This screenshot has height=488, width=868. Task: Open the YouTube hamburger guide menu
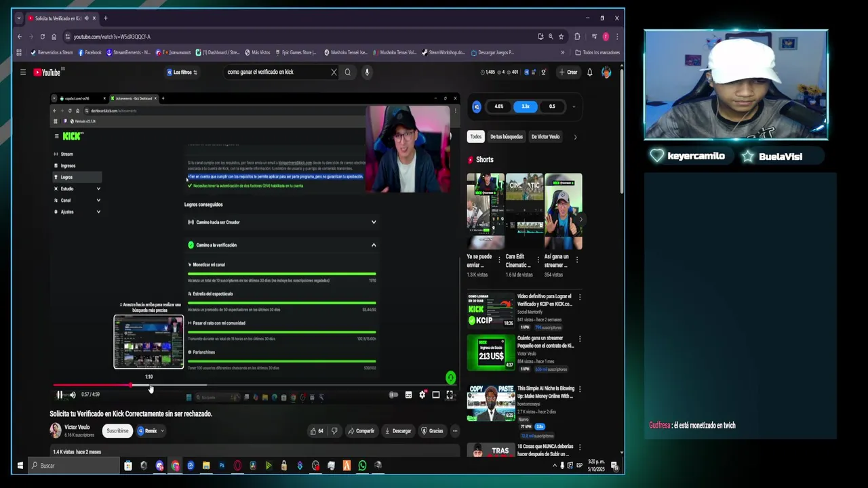click(x=22, y=72)
